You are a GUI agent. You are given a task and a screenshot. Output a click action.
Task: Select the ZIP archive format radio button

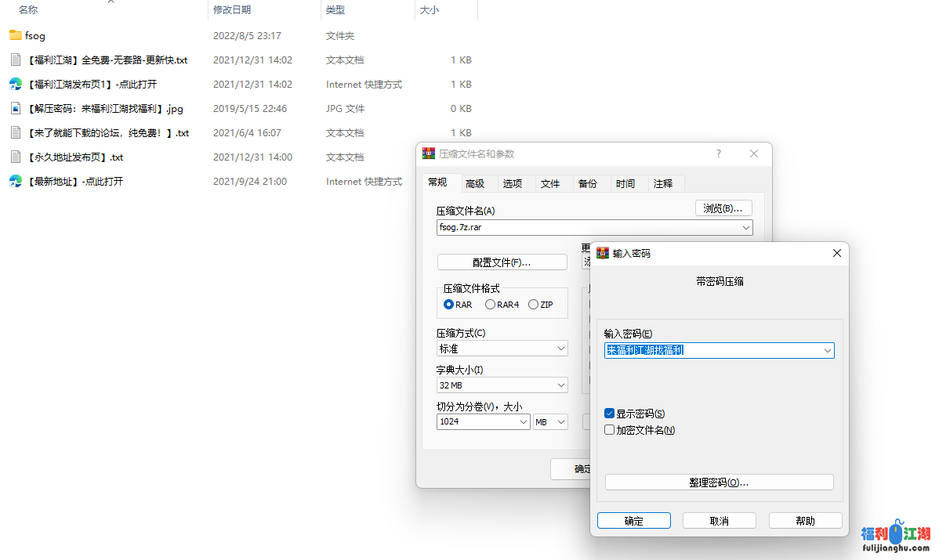point(534,305)
